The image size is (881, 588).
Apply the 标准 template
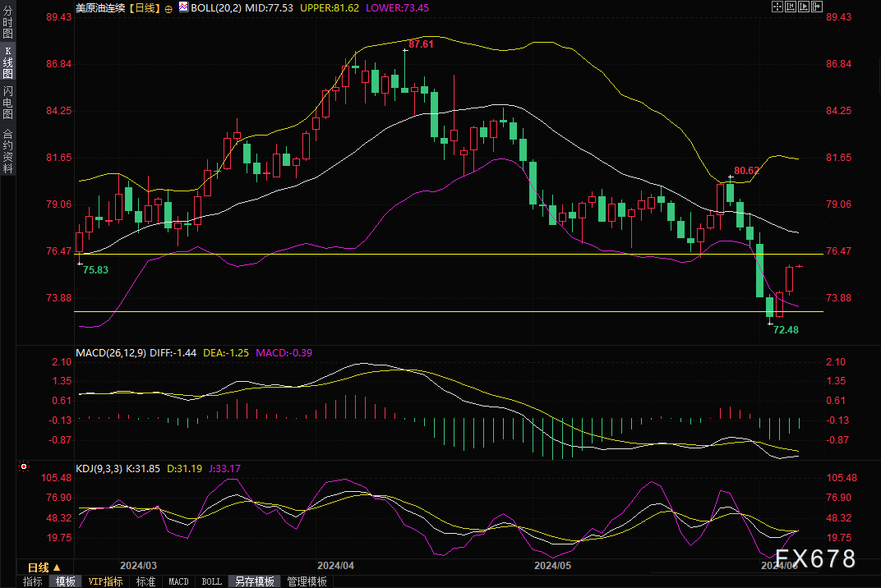[145, 581]
